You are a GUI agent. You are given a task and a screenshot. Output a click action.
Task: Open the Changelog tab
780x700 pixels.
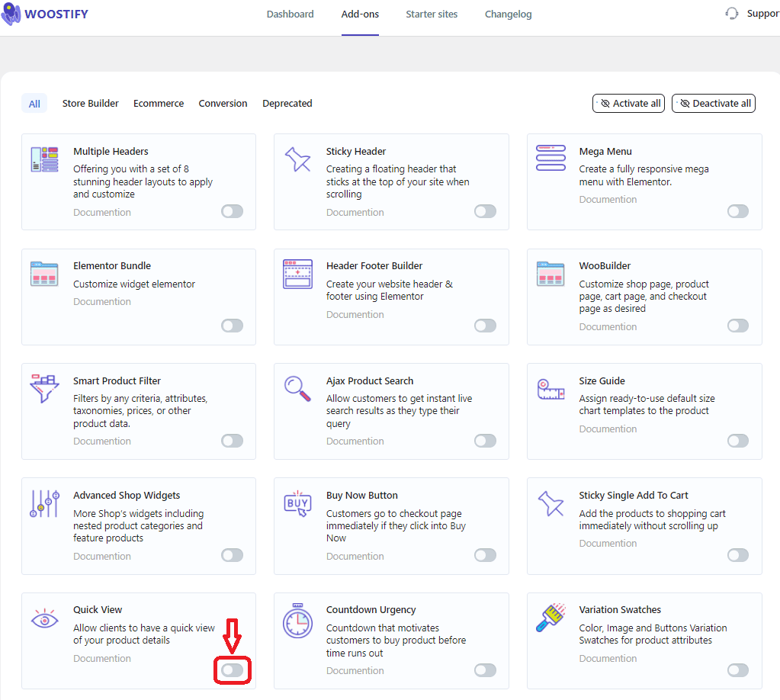pos(508,14)
